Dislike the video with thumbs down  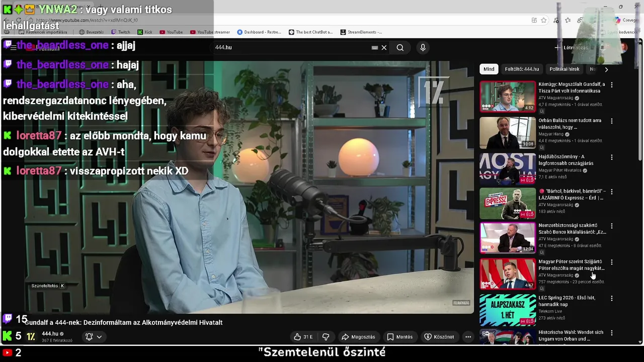click(x=326, y=337)
